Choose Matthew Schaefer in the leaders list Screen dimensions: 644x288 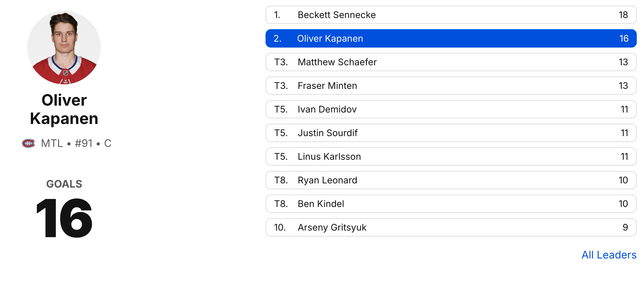[451, 62]
